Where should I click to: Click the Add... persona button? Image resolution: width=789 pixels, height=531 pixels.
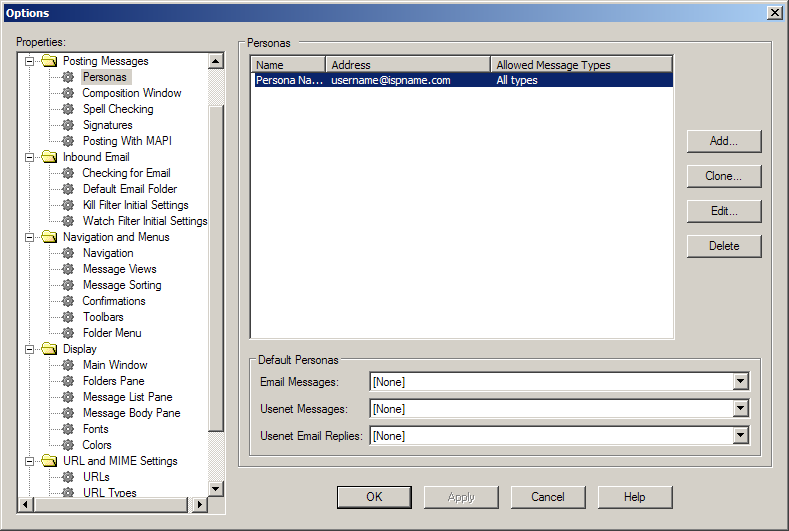[x=724, y=141]
